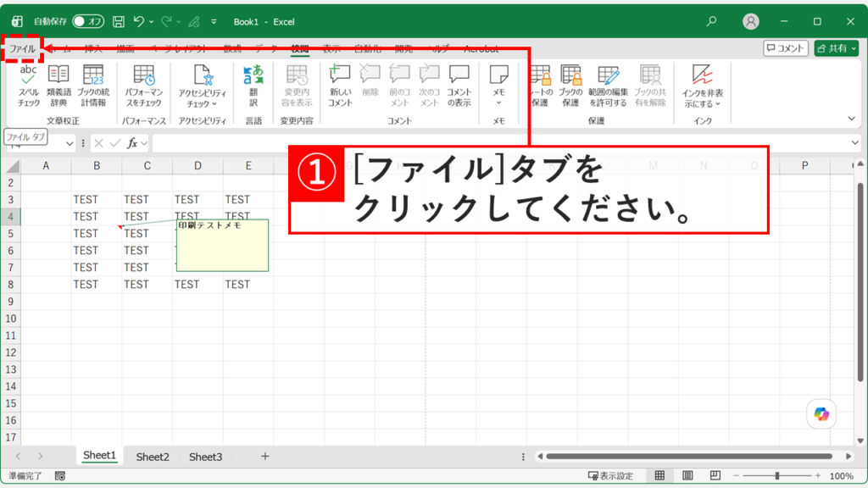Viewport: 868px width, 488px height.
Task: Click the zoom slider handle
Action: click(777, 476)
